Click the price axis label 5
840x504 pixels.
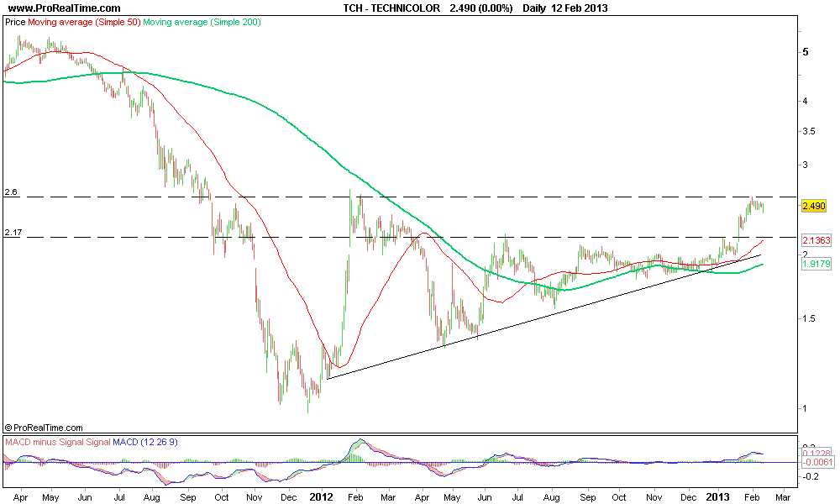806,52
